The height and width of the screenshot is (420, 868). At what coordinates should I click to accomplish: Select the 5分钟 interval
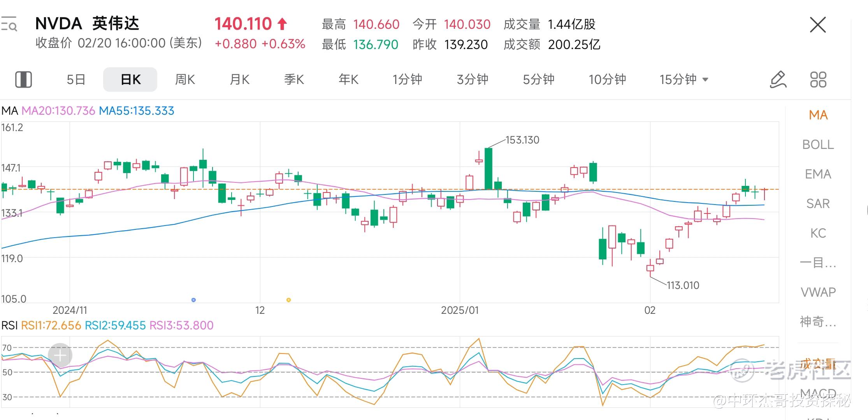(x=539, y=80)
